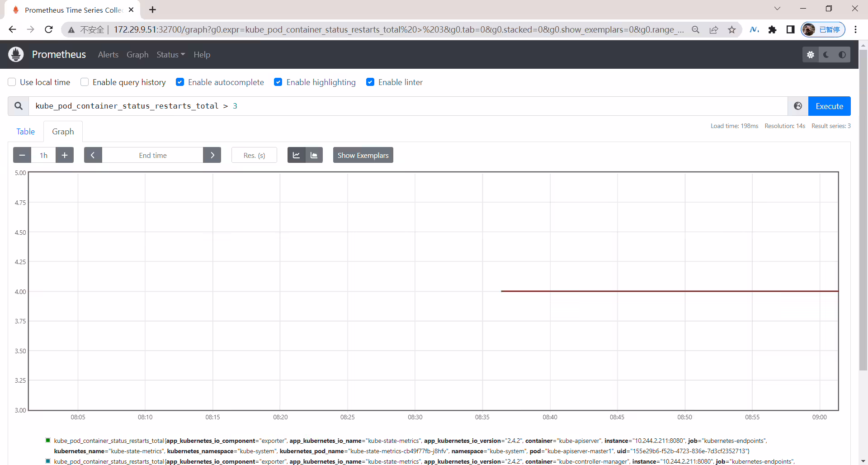Expand the Status dropdown menu

(171, 55)
